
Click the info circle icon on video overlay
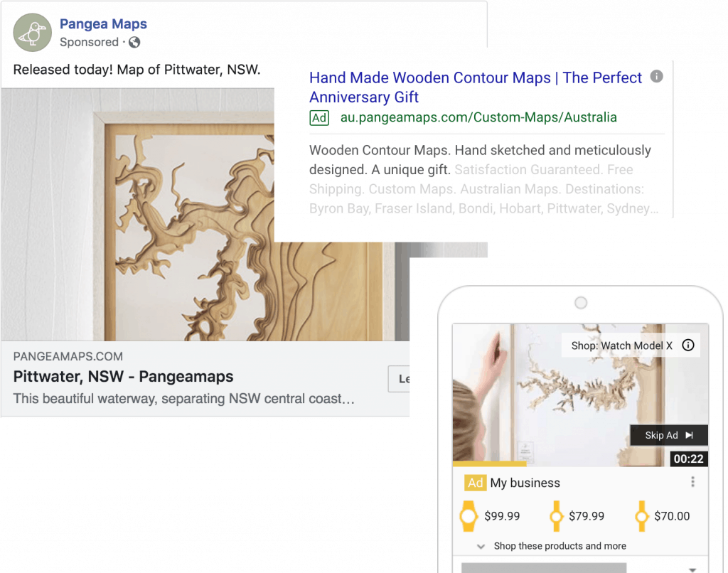click(x=688, y=345)
